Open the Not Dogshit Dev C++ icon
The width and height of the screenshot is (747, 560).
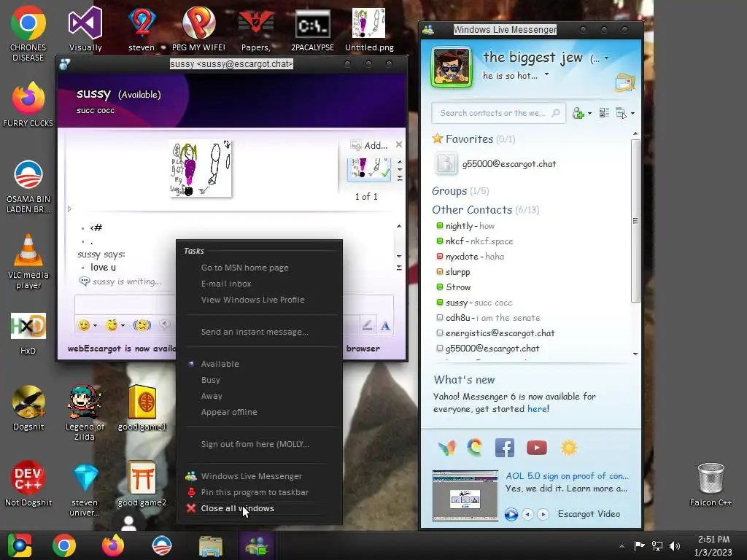pyautogui.click(x=28, y=483)
